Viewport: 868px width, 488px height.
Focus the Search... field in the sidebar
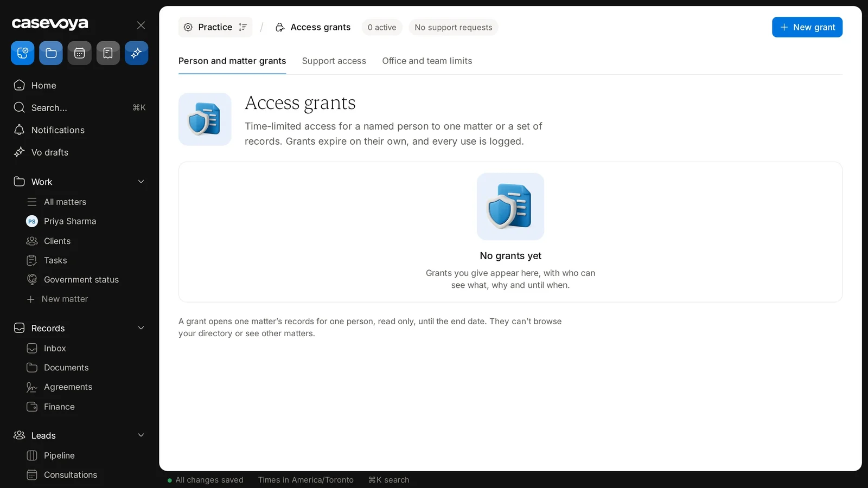click(79, 107)
